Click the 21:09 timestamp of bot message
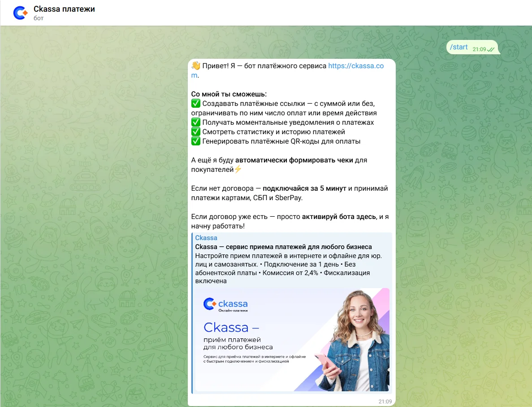 tap(385, 402)
